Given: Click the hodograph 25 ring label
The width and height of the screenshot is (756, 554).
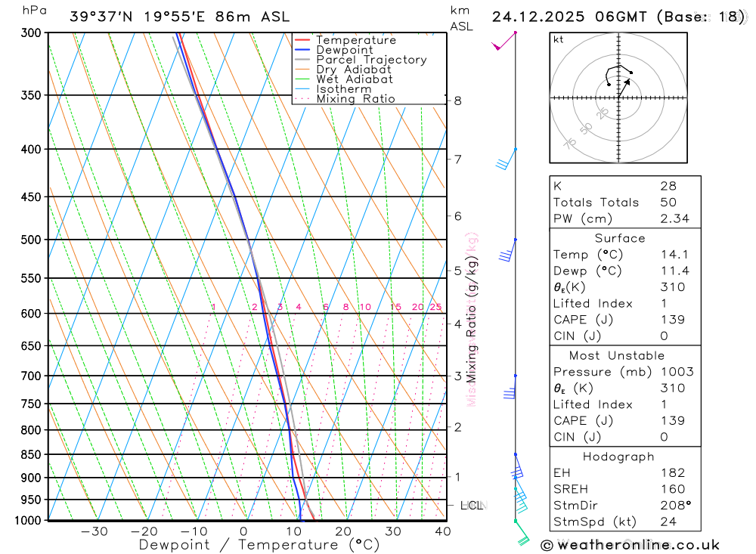Looking at the screenshot, I should click(603, 113).
